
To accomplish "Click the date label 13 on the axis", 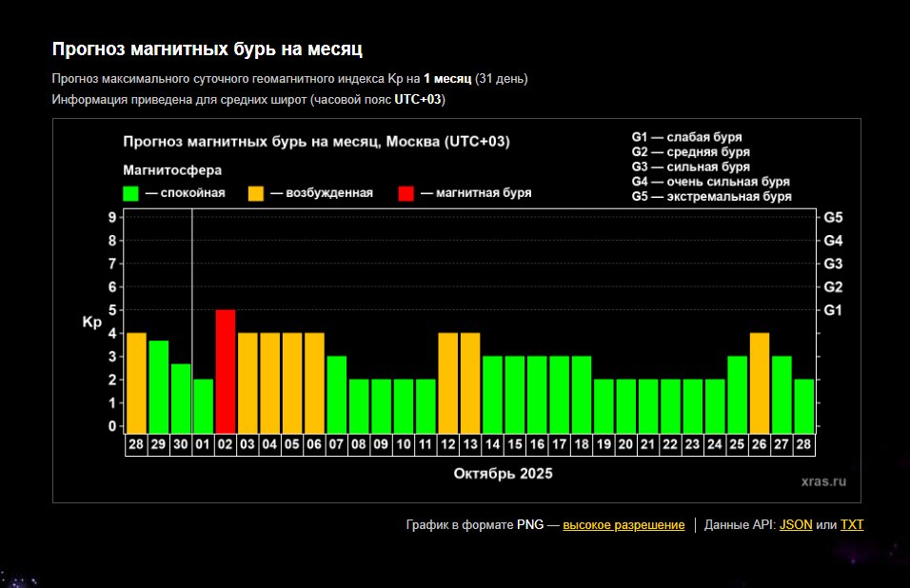I will click(470, 444).
